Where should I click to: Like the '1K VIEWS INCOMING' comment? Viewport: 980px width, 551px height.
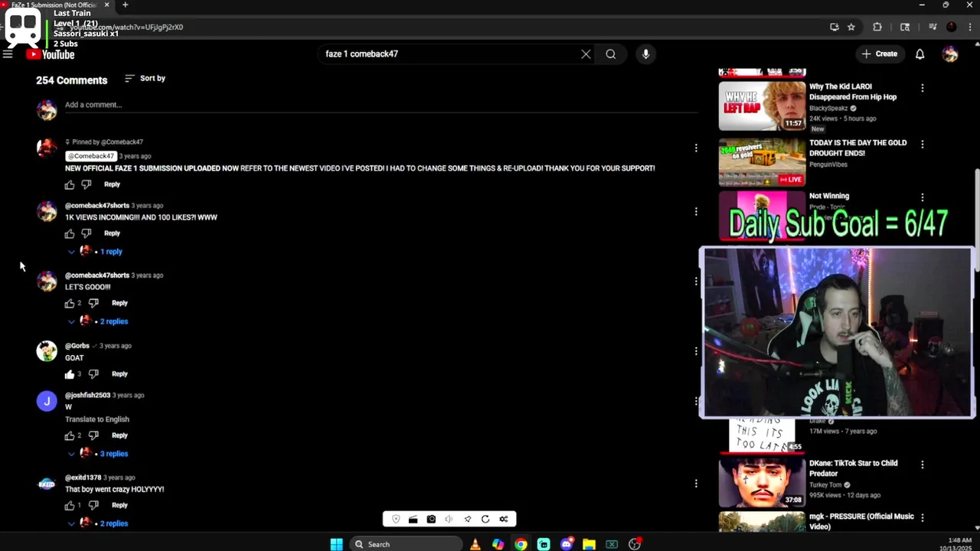[x=70, y=233]
